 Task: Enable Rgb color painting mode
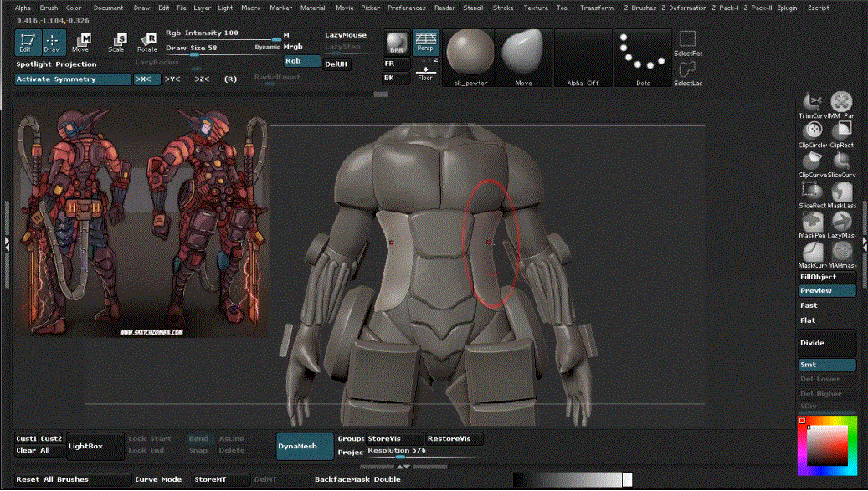(301, 61)
